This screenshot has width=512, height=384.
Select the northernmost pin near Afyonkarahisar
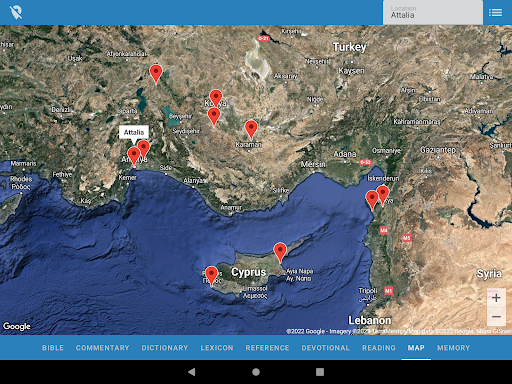[x=156, y=74]
